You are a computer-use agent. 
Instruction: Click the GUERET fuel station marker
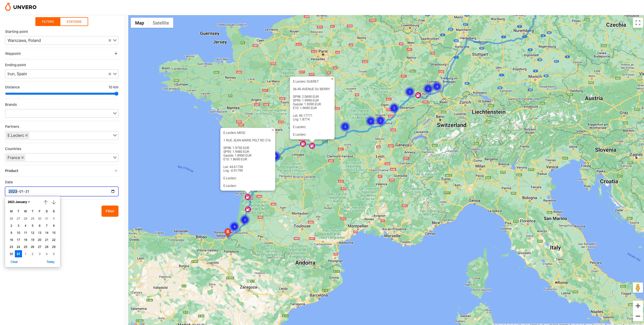click(x=312, y=146)
